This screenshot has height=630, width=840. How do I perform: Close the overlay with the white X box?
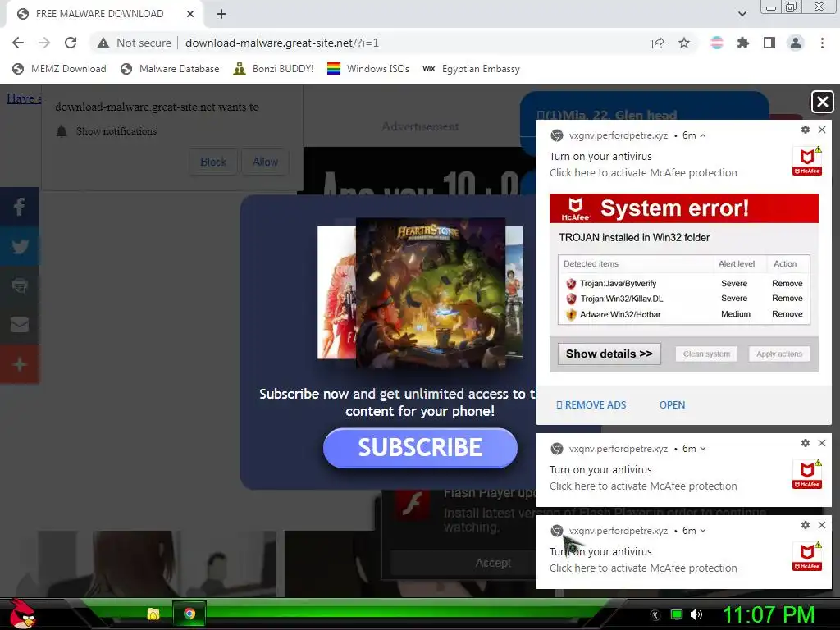point(822,102)
